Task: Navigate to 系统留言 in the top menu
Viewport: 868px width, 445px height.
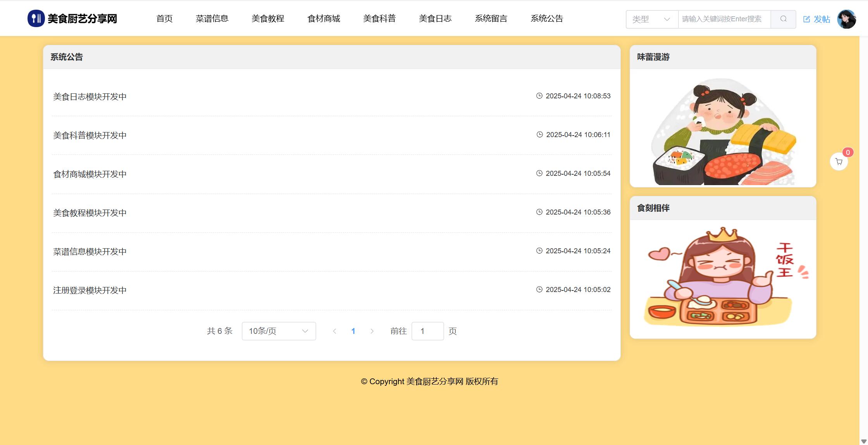Action: (491, 18)
